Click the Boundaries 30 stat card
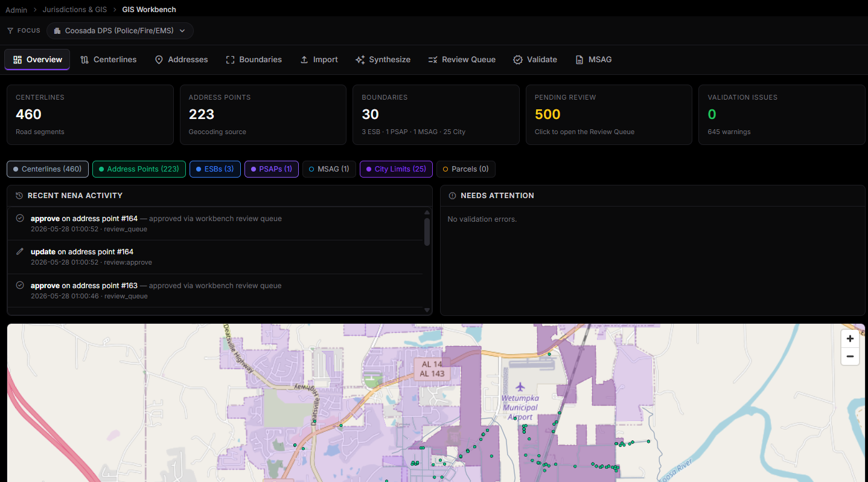The height and width of the screenshot is (482, 868). [436, 115]
